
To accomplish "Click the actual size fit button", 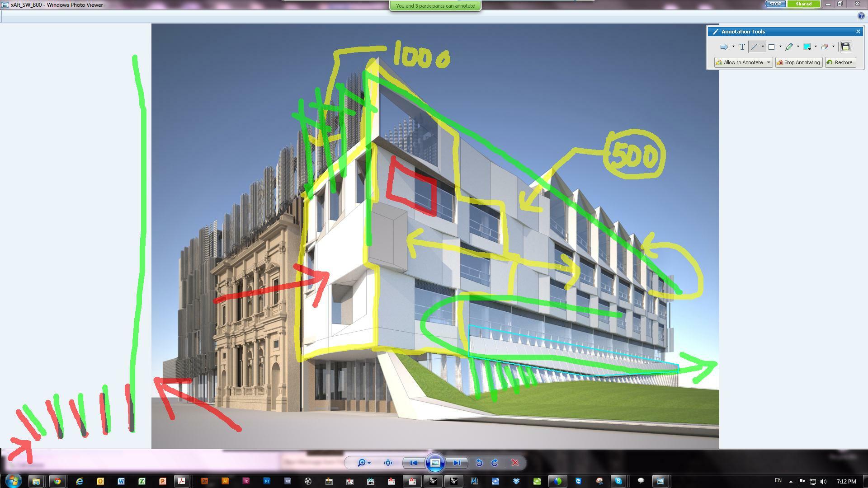I will [x=388, y=463].
